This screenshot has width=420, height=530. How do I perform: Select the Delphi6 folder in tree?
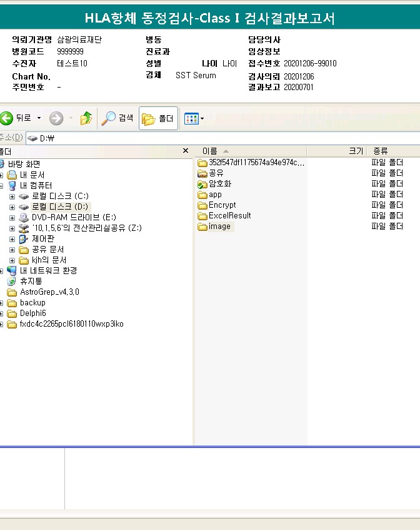point(32,313)
